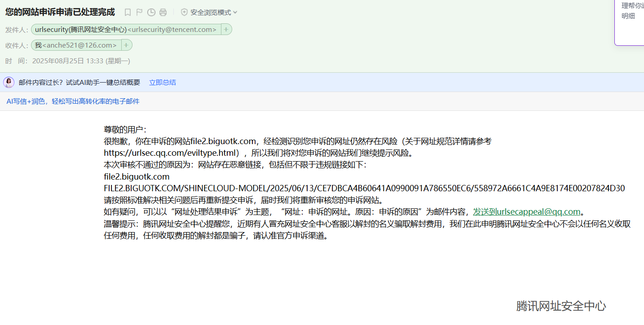Click the 发送到lurlsecappeal@qq.com link

tap(527, 212)
